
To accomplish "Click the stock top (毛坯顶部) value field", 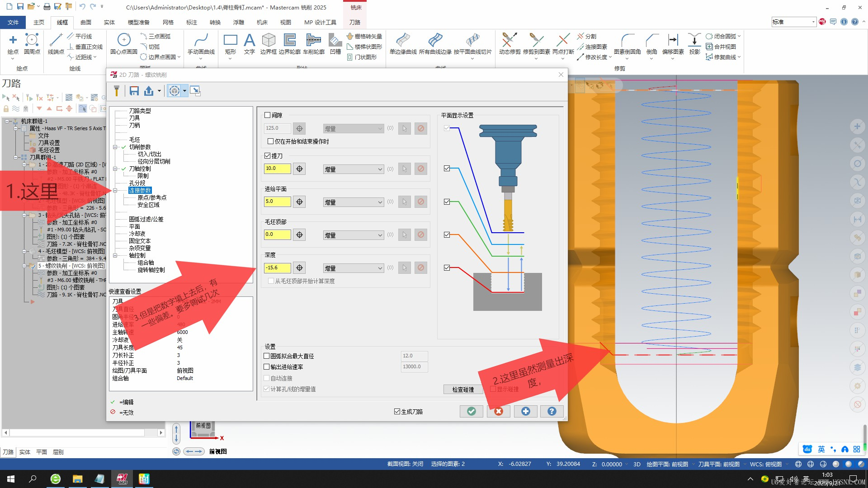I will click(277, 235).
